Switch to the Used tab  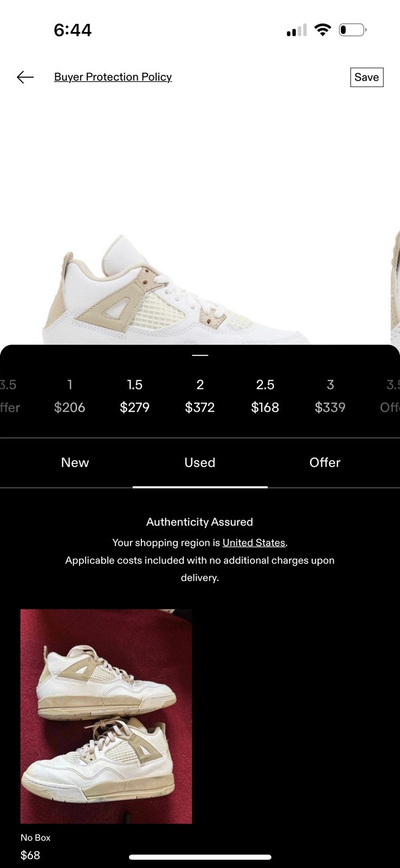click(200, 463)
